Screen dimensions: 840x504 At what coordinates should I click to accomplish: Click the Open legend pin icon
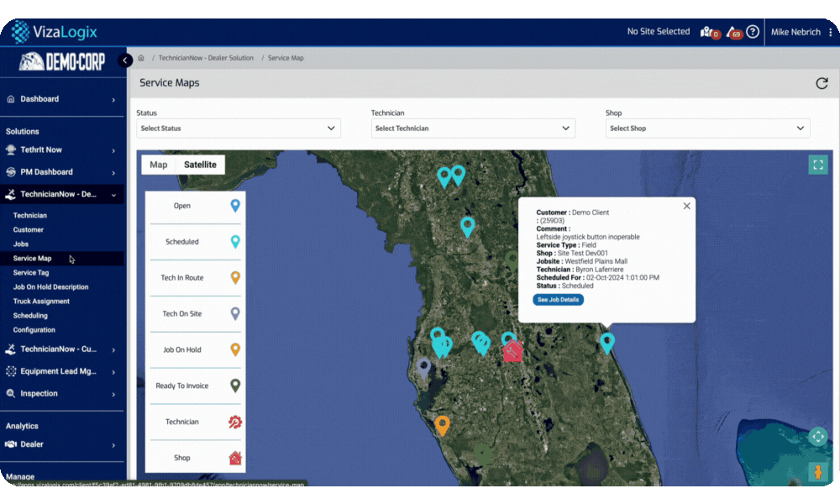[235, 206]
